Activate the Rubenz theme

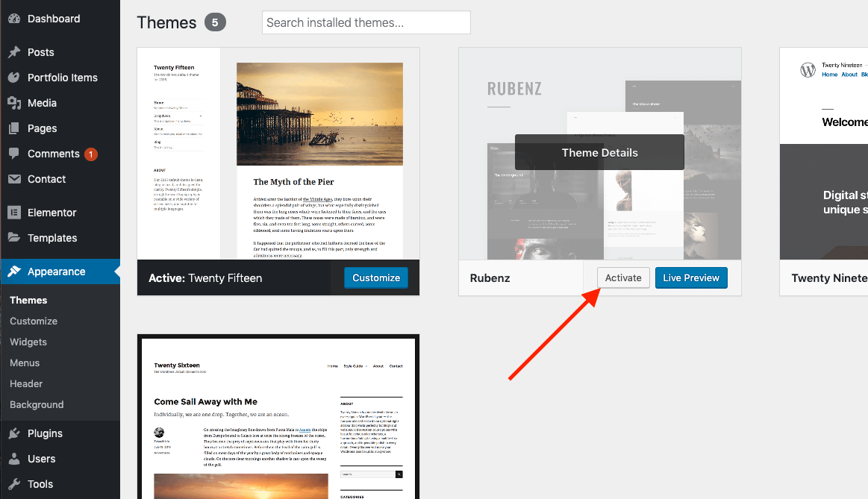coord(623,277)
